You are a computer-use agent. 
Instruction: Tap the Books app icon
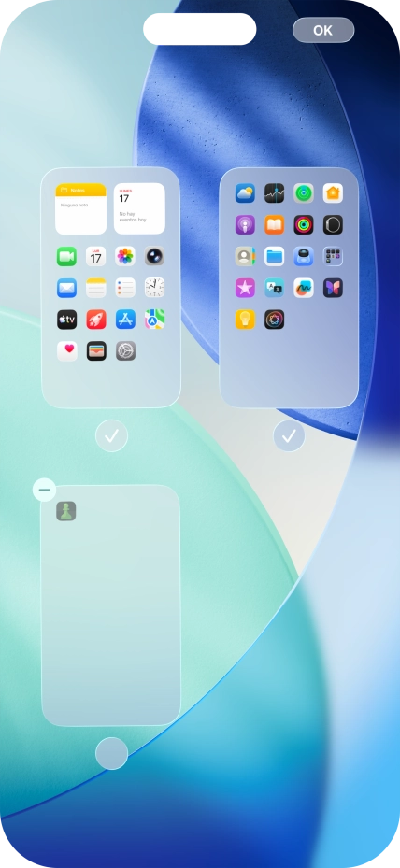(274, 225)
